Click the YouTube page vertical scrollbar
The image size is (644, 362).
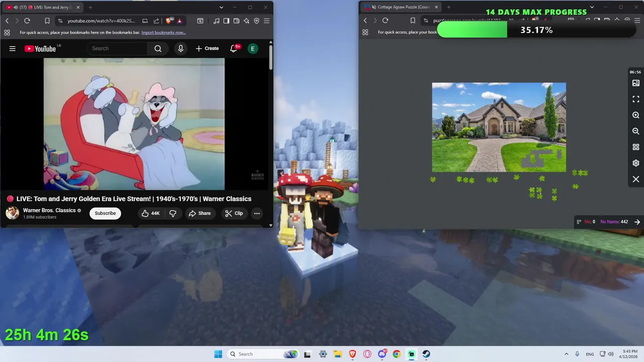271,58
